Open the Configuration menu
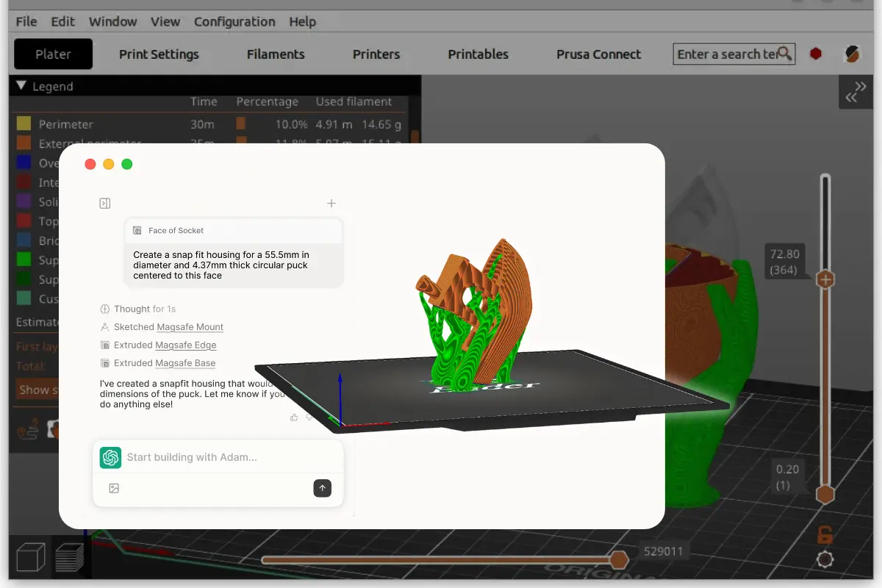Screen dimensions: 882x588 [234, 21]
